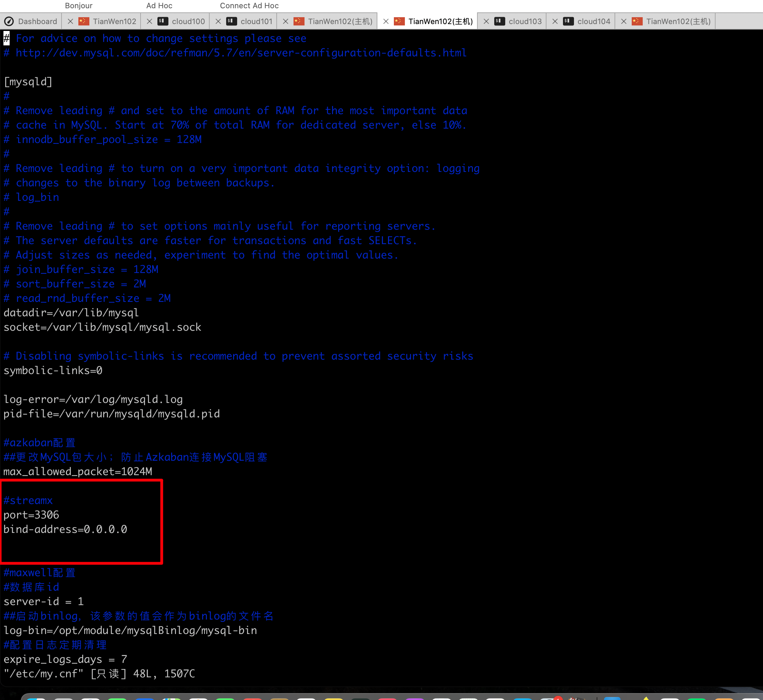This screenshot has height=700, width=763.
Task: Close the active TianWen102(主机) tab
Action: (386, 21)
